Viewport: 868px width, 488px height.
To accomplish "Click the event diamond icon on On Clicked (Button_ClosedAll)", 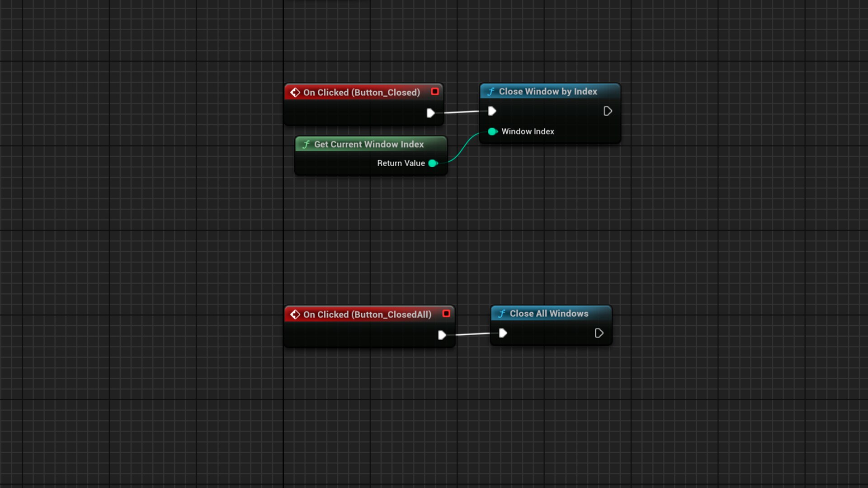I will coord(296,314).
